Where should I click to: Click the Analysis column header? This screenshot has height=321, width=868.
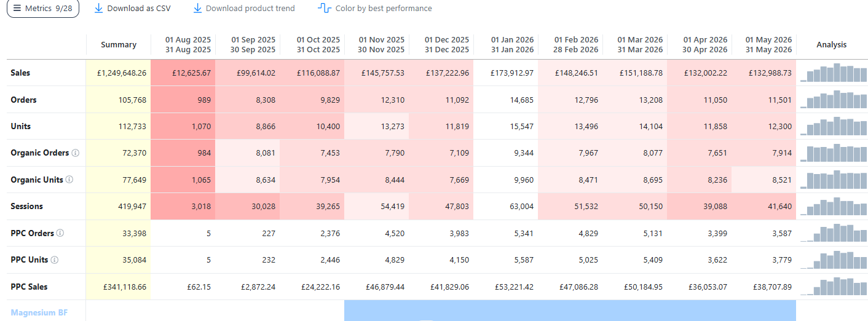point(831,44)
